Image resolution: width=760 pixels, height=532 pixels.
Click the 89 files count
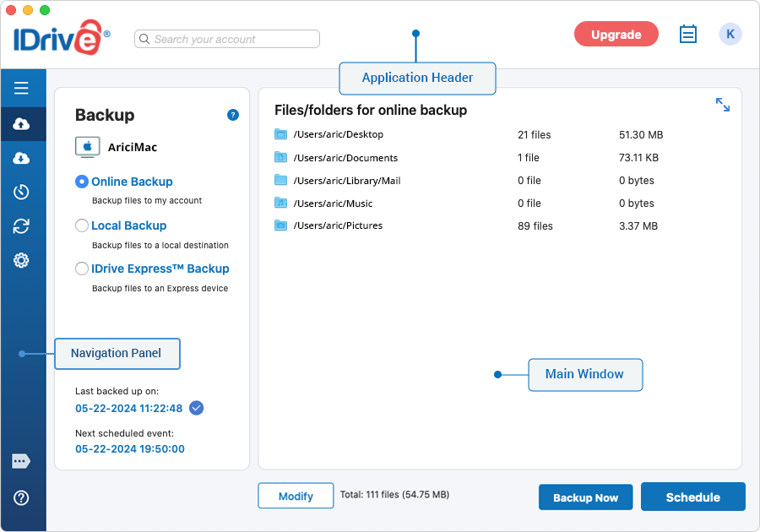(535, 225)
